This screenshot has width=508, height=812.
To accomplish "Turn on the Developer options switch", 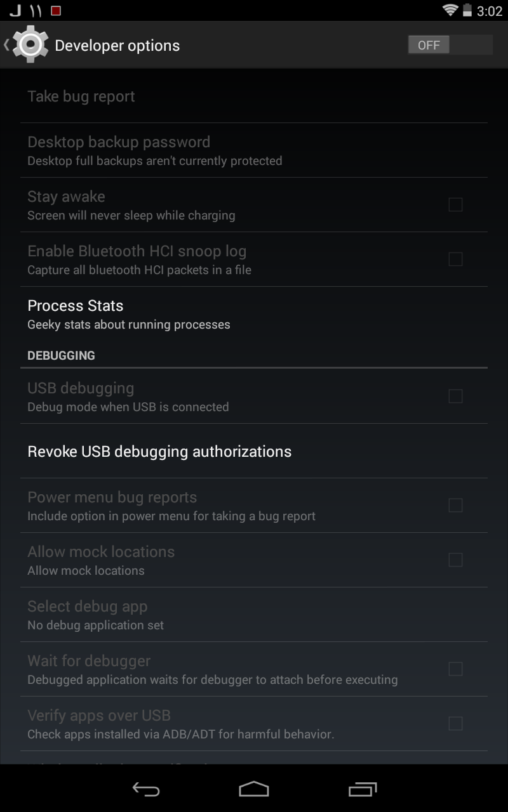I will pos(450,45).
